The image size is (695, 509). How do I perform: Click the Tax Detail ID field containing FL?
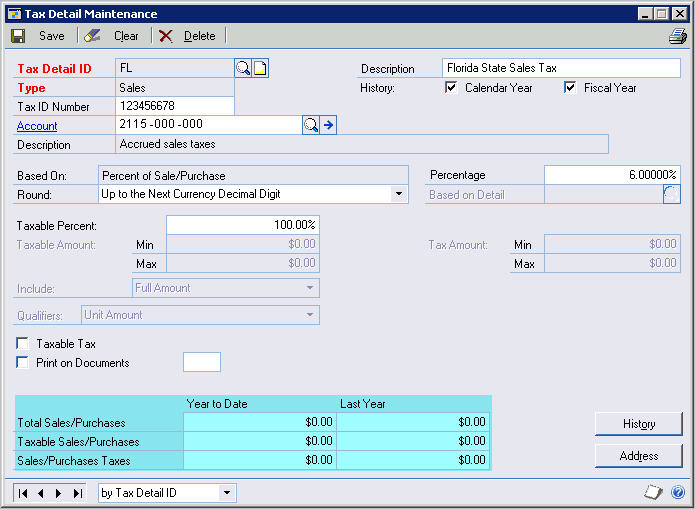[x=175, y=68]
